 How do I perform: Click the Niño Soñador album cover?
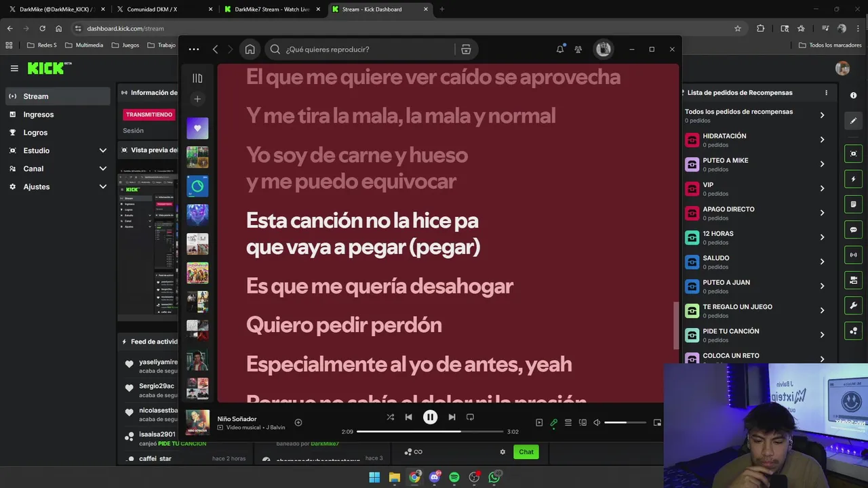[x=198, y=422]
